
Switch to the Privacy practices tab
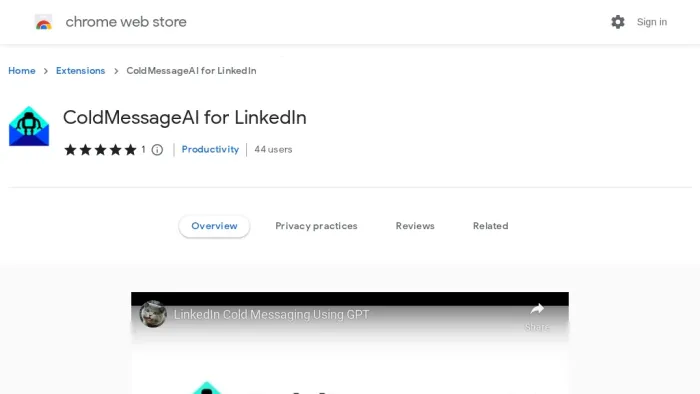point(316,226)
